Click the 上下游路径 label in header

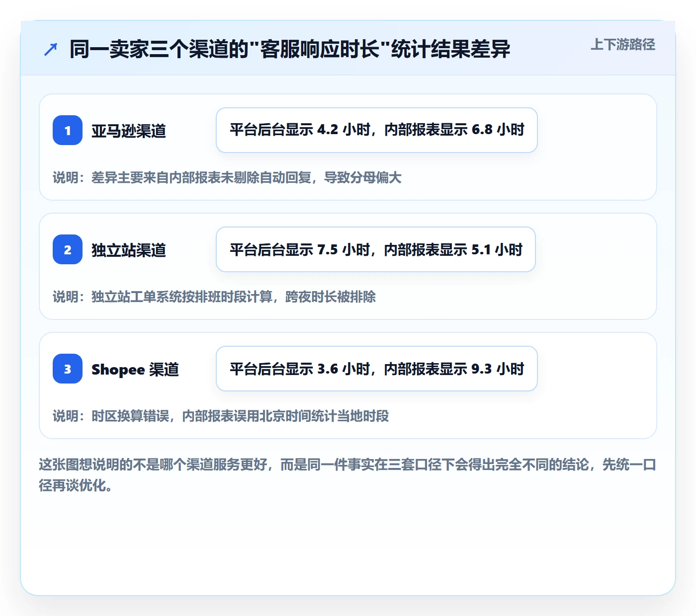[623, 45]
